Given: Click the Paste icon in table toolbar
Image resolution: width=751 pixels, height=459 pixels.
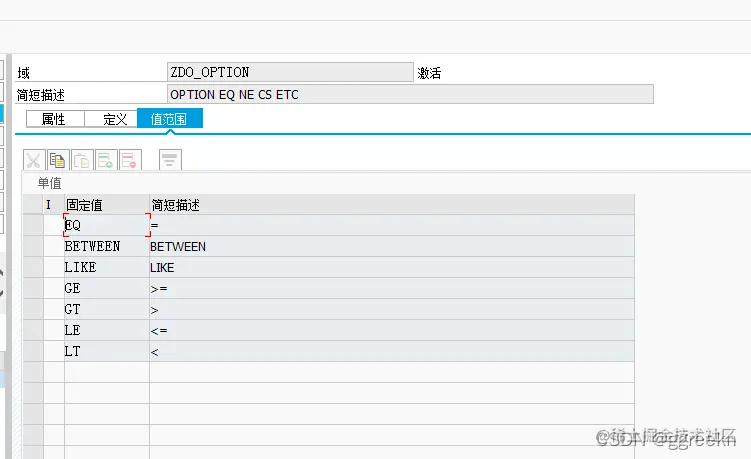Looking at the screenshot, I should click(x=82, y=160).
